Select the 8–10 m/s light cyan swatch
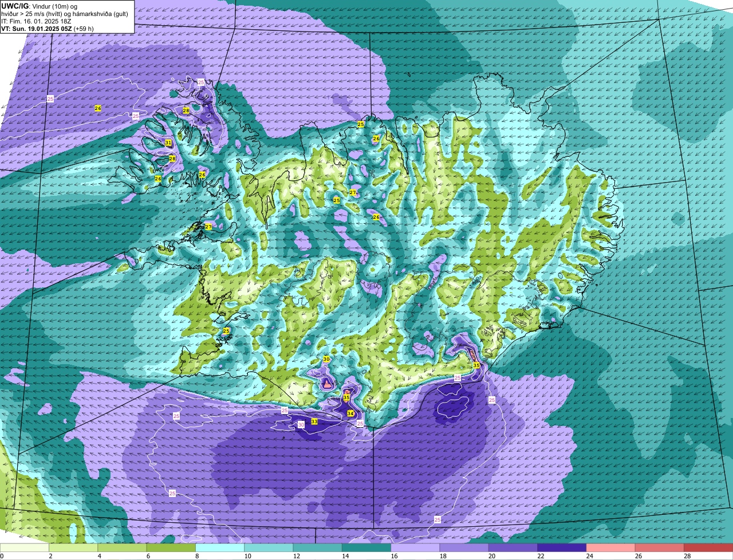 coord(220,547)
